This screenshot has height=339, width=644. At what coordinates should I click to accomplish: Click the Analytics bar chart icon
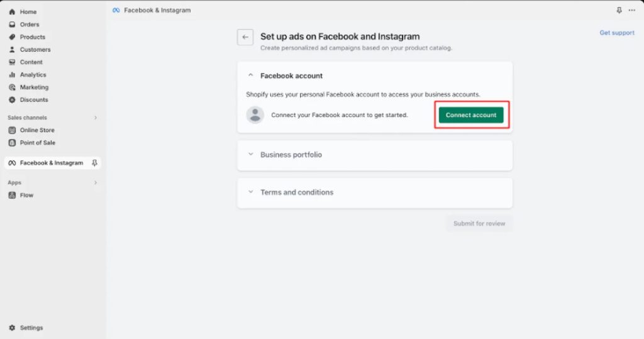click(12, 75)
